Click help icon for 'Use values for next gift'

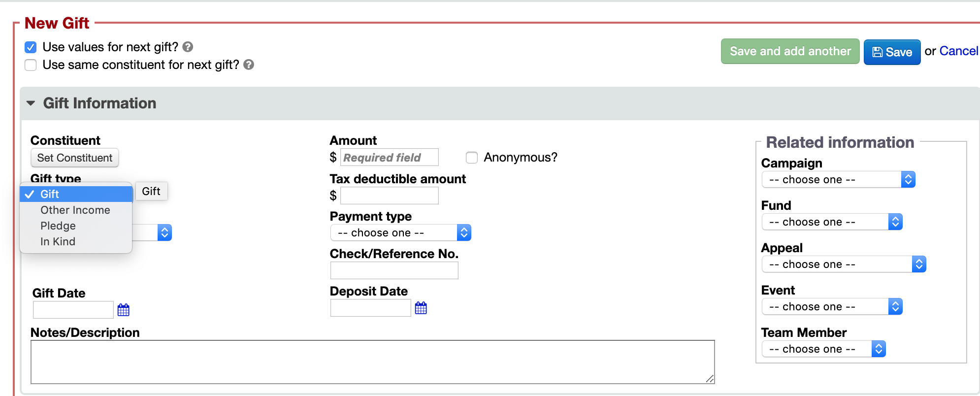[188, 47]
